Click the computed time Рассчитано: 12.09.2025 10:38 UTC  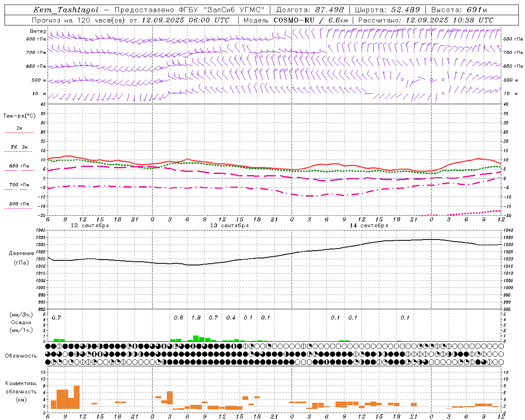click(426, 20)
